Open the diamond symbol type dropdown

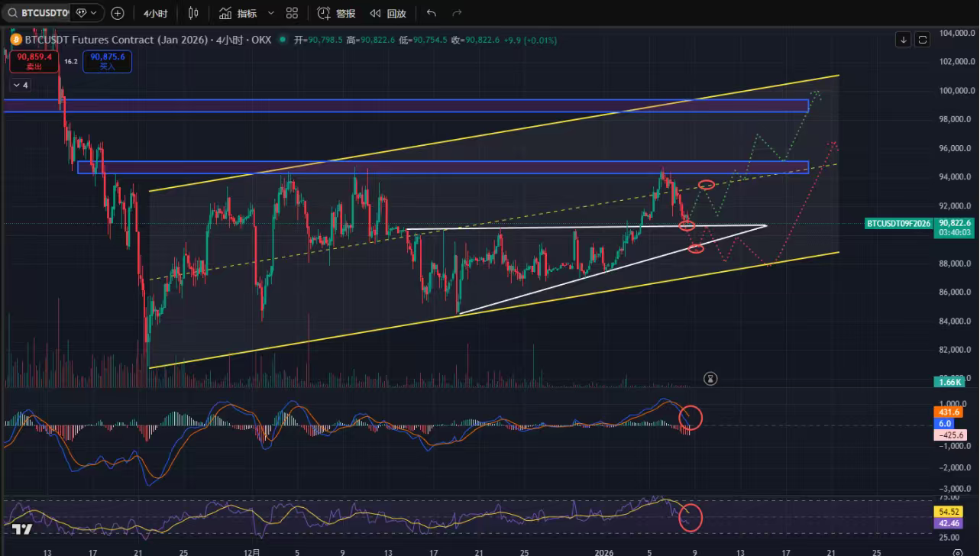[x=87, y=13]
